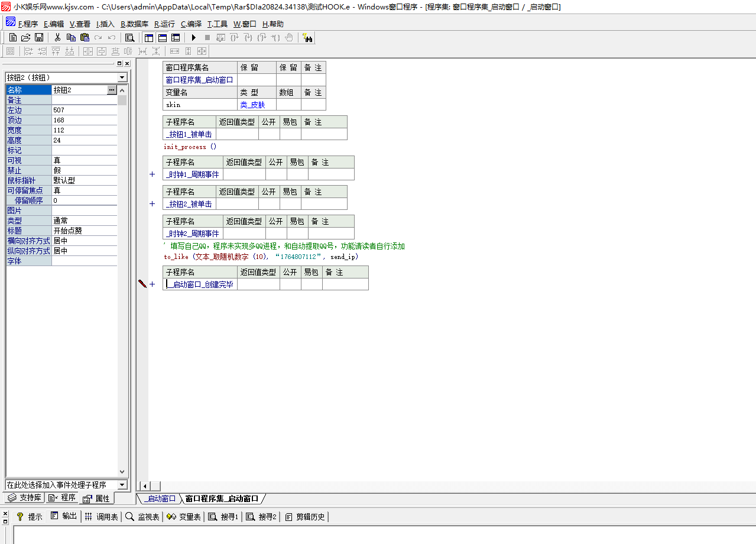Open the E.编辑 menu
The height and width of the screenshot is (544, 756).
tap(54, 24)
